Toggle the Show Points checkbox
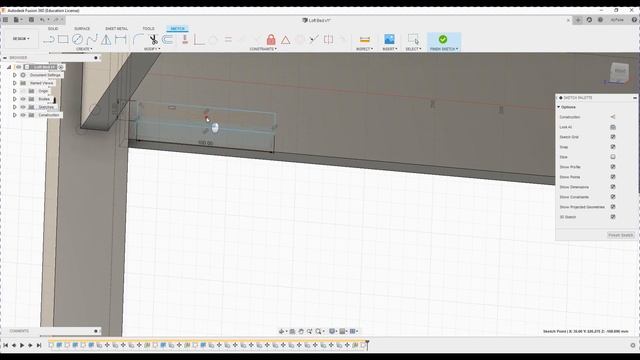Viewport: 640px width, 360px height. 613,177
